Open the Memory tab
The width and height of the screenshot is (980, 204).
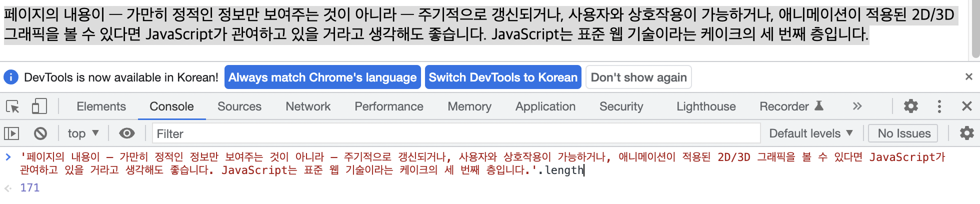click(x=469, y=106)
